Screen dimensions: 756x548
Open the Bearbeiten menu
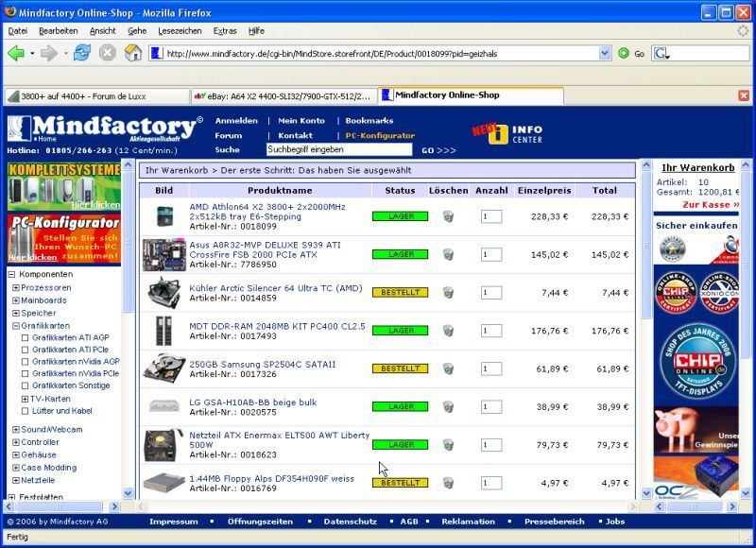click(x=59, y=31)
